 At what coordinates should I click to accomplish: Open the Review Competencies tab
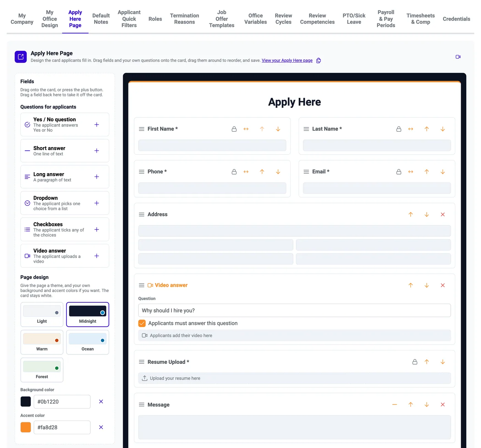[x=317, y=19]
